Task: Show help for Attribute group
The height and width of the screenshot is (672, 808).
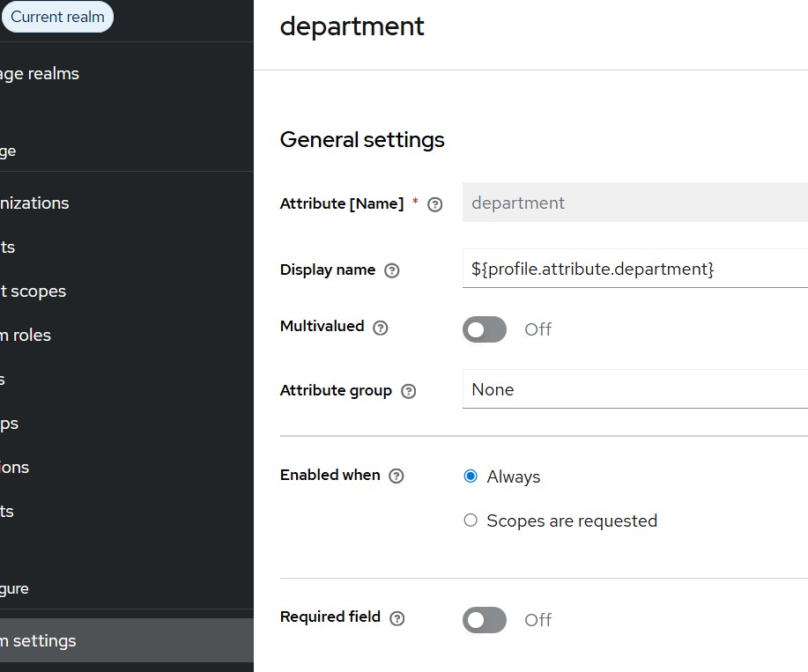Action: pyautogui.click(x=408, y=391)
